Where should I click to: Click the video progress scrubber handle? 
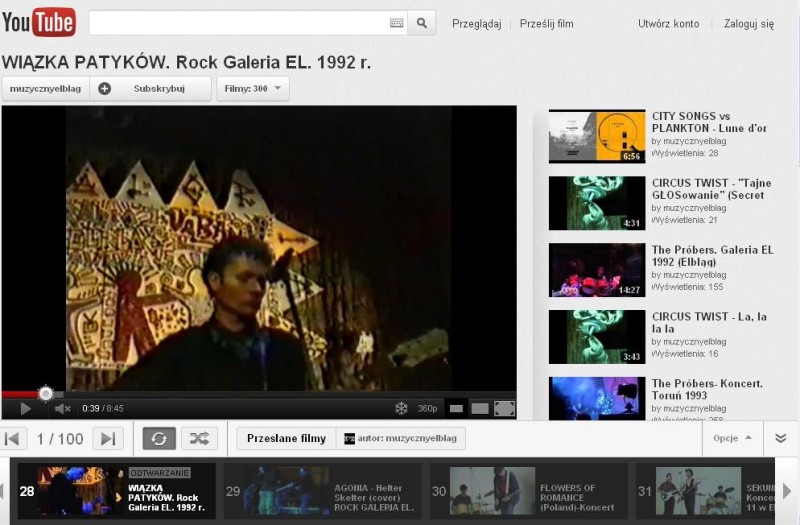pyautogui.click(x=46, y=393)
